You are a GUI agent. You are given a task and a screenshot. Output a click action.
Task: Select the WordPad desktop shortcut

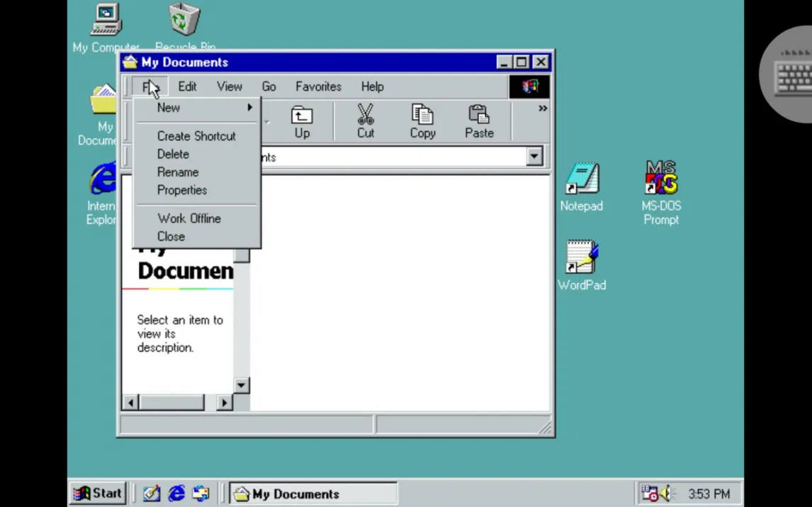(582, 258)
